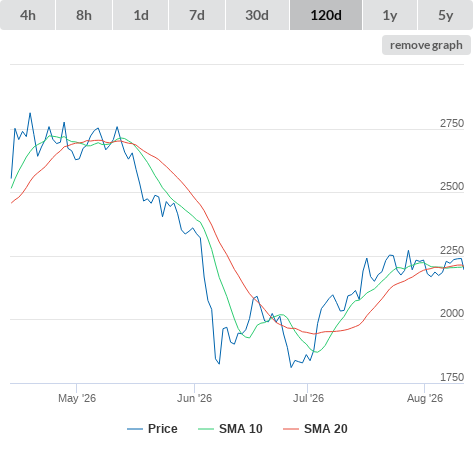This screenshot has height=455, width=474.
Task: Select the 4h time range tab
Action: [x=28, y=15]
